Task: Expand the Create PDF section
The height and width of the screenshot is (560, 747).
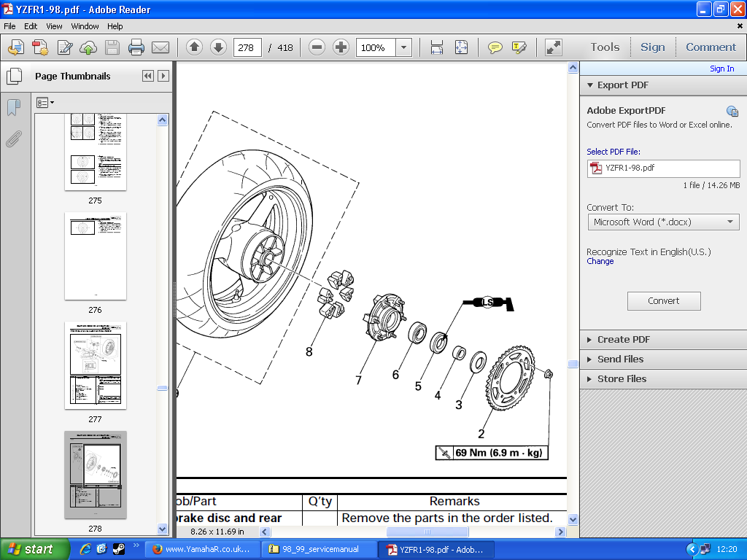Action: pos(623,340)
